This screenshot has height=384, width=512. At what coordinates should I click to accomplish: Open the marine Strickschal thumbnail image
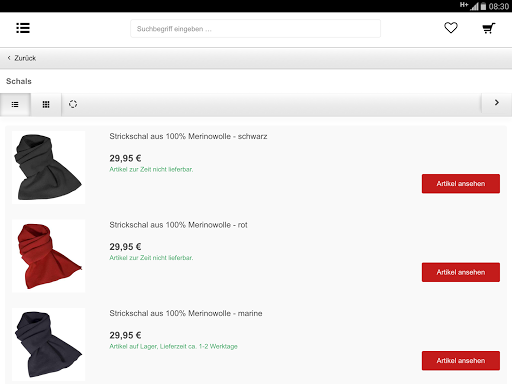tap(49, 344)
